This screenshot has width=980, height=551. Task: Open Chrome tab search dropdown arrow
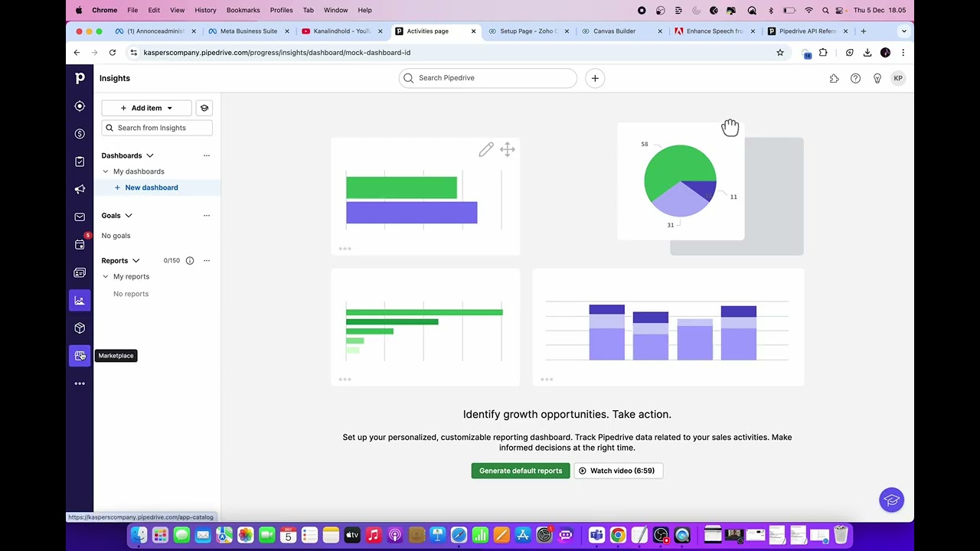click(904, 31)
